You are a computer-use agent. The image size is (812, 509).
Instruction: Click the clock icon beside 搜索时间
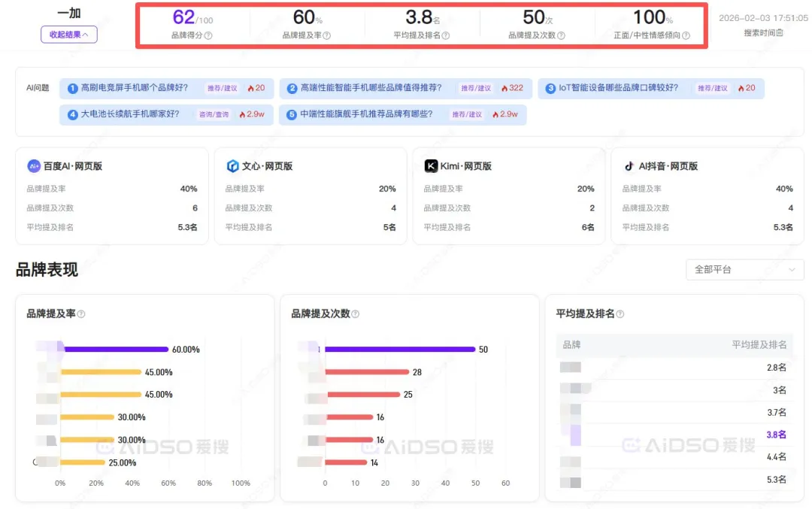pyautogui.click(x=780, y=33)
